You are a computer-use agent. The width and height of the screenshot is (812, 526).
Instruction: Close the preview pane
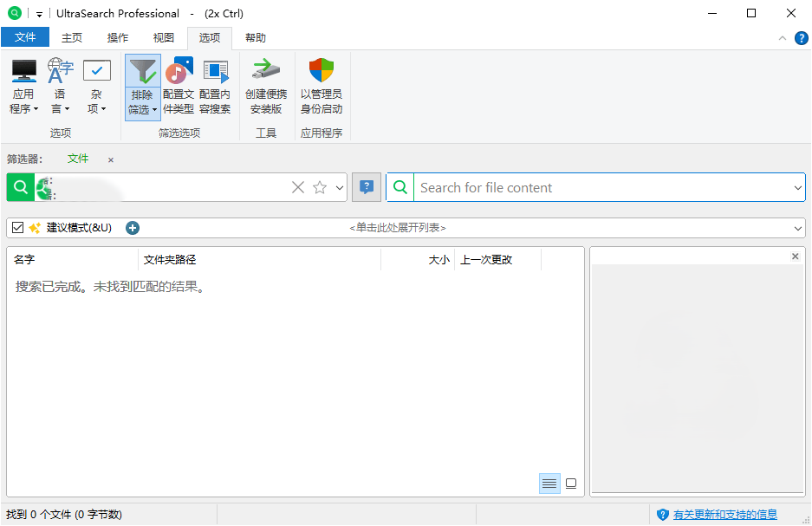(796, 257)
